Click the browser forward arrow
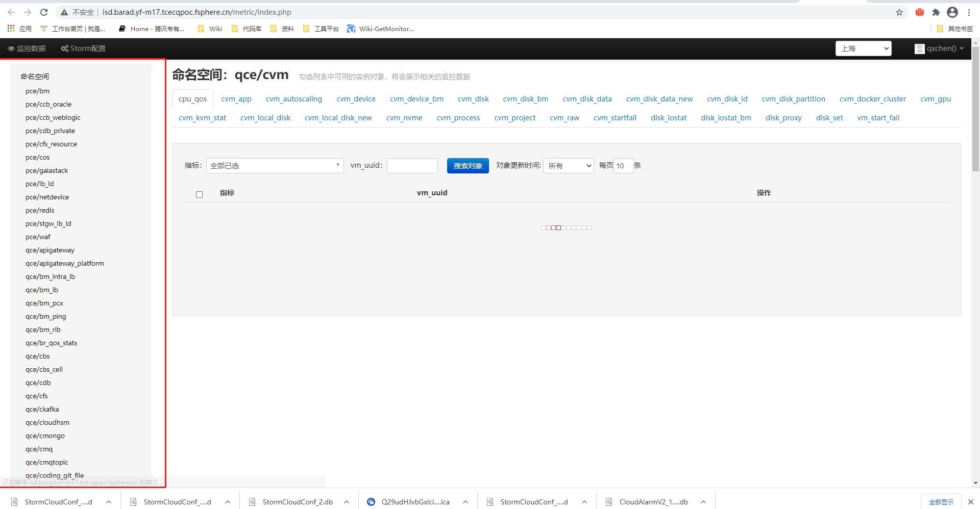This screenshot has width=980, height=509. pyautogui.click(x=28, y=12)
